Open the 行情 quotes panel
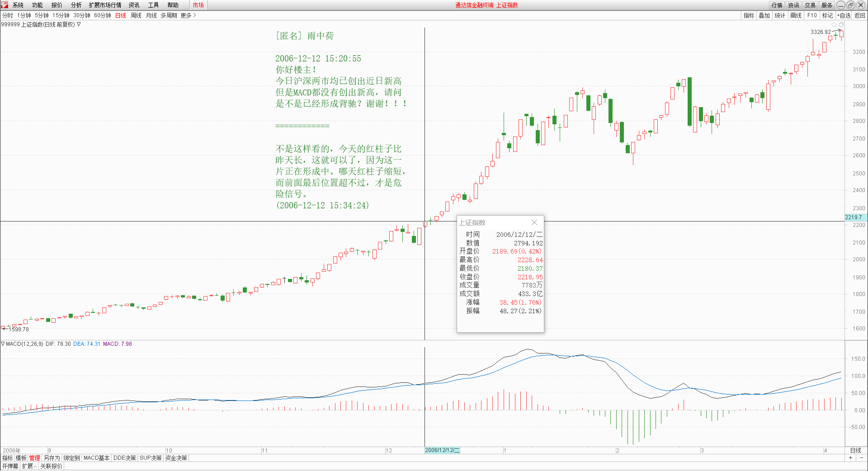This screenshot has width=868, height=471. point(776,5)
